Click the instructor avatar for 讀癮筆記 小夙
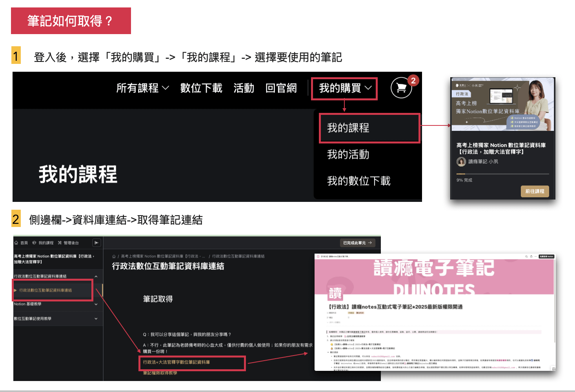Image resolution: width=575 pixels, height=392 pixels. click(x=461, y=162)
